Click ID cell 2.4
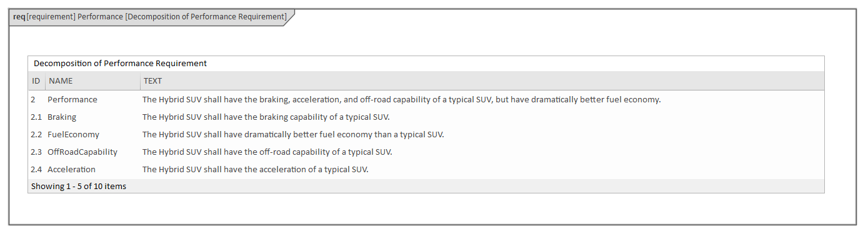Image resolution: width=868 pixels, height=234 pixels. point(36,170)
